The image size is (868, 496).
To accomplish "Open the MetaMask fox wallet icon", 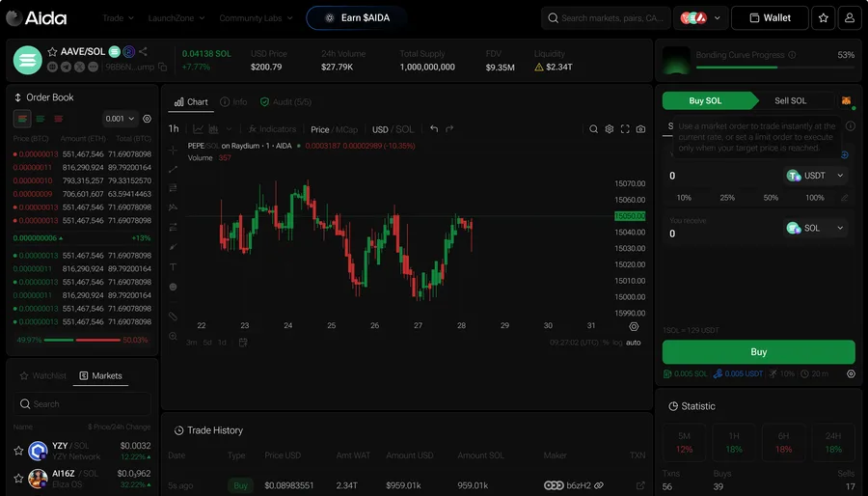I will (847, 100).
